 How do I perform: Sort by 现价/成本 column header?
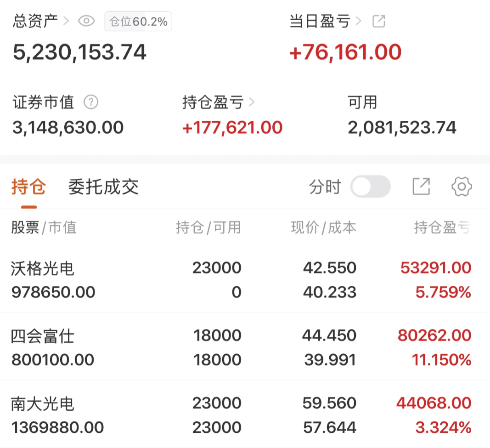323,227
